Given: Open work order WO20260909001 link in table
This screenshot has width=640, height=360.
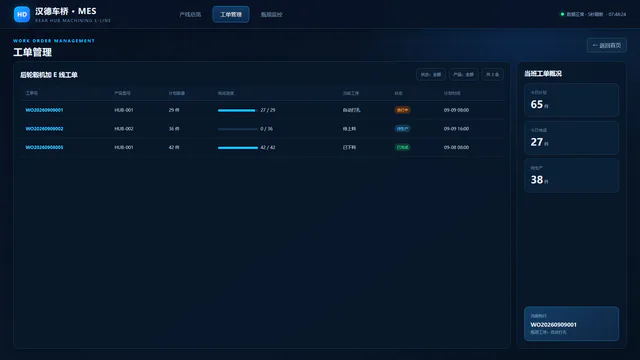Looking at the screenshot, I should (x=44, y=110).
